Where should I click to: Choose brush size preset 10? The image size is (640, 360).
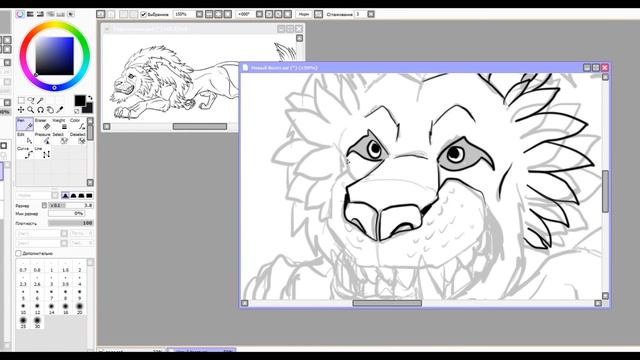(23, 309)
